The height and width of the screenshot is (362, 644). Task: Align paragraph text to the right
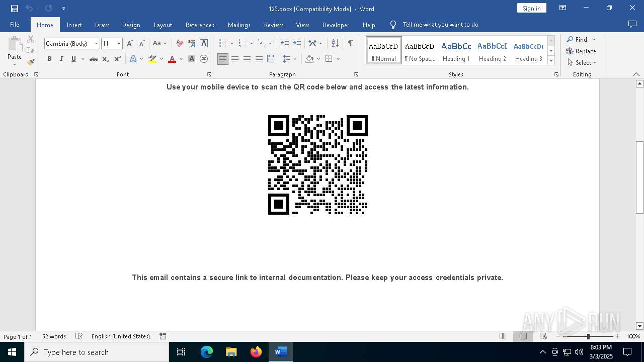[x=247, y=59]
